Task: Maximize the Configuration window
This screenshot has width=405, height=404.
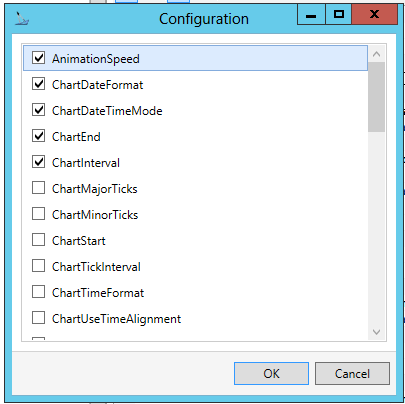Action: [339, 15]
